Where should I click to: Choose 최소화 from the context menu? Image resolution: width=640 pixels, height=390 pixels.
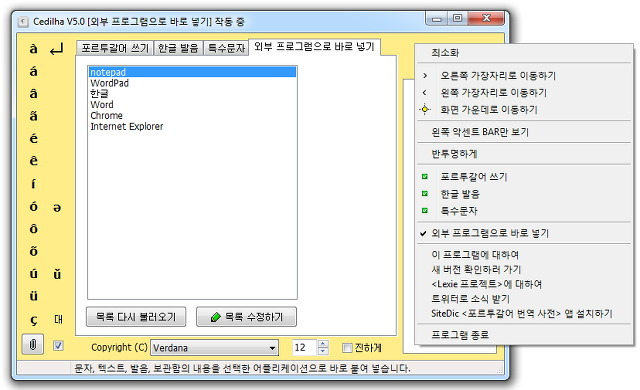point(524,53)
